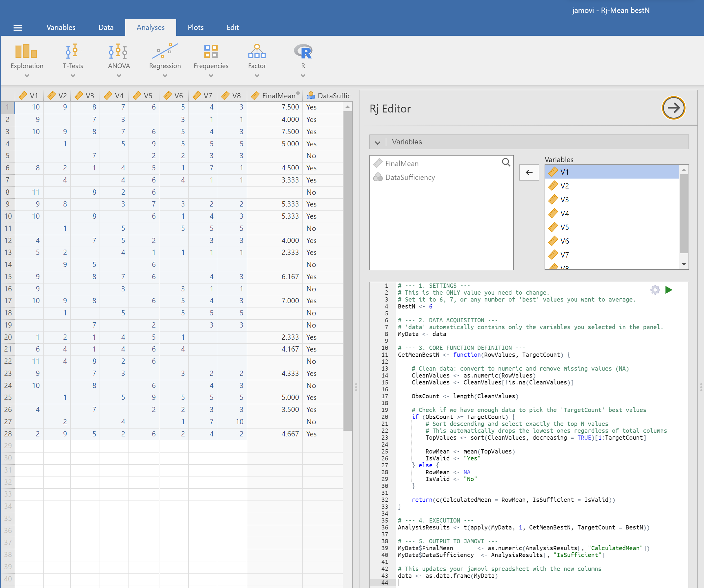Select V4 in the Variables list
704x588 pixels.
point(564,213)
